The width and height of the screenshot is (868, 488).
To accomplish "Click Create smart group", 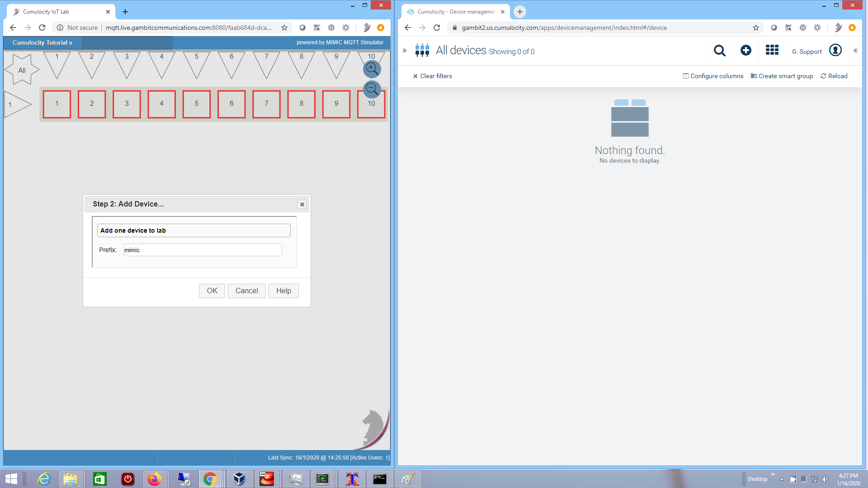I will [x=782, y=76].
